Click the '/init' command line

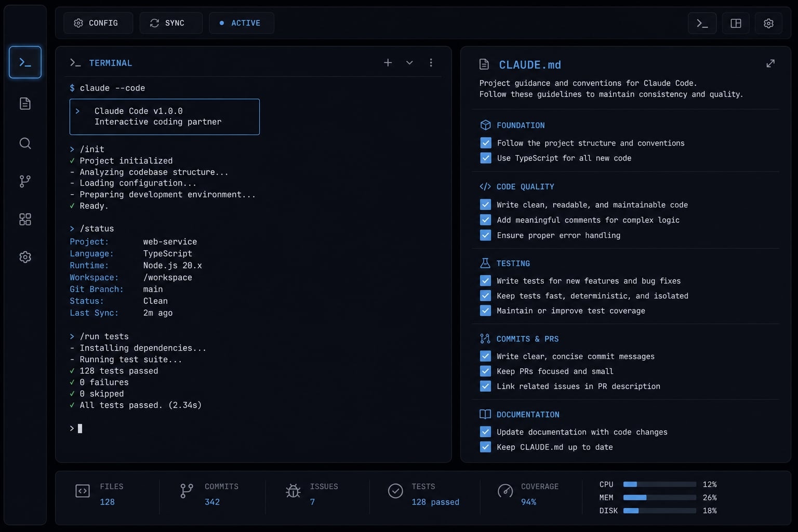tap(87, 150)
